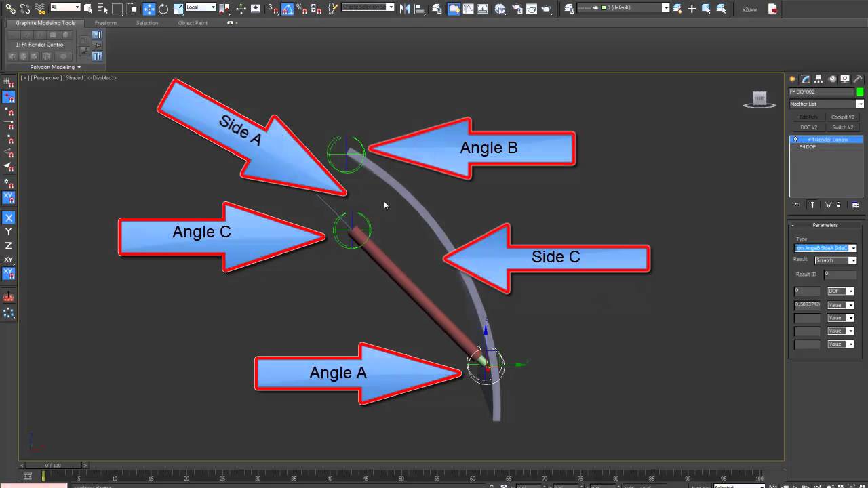Open the '0 (default)' layer dropdown
The width and height of the screenshot is (868, 488).
coord(623,7)
